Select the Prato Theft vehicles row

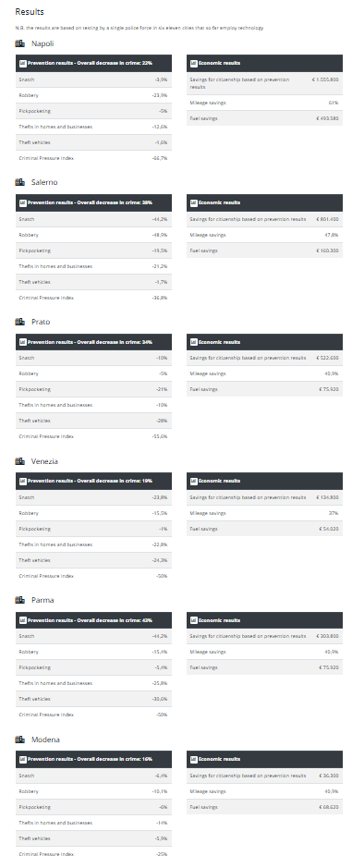[93, 421]
